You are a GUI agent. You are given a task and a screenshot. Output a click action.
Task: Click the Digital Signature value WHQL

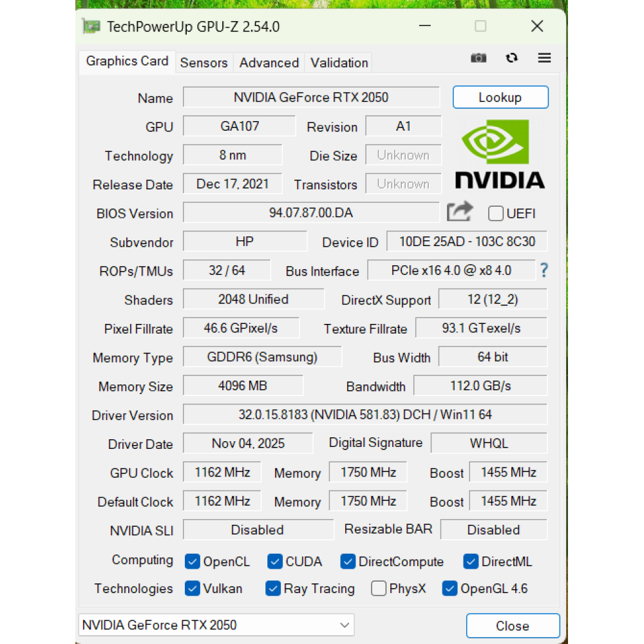coord(489,444)
